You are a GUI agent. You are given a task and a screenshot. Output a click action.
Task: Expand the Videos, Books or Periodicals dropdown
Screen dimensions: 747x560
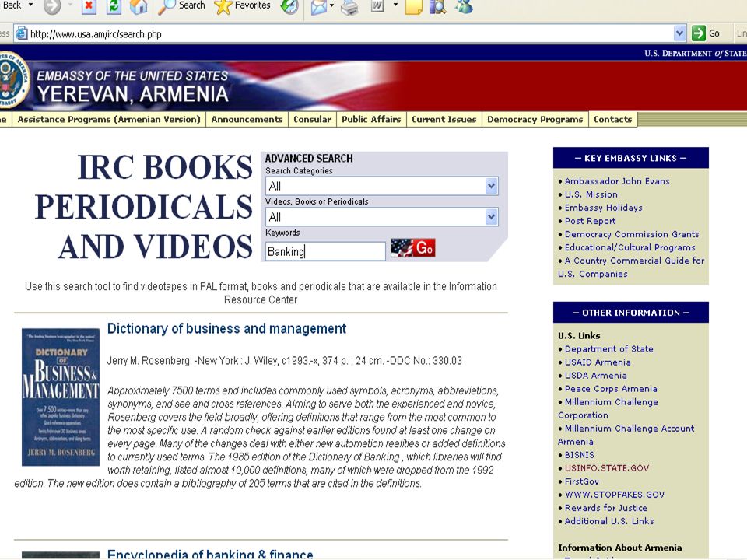(x=381, y=217)
